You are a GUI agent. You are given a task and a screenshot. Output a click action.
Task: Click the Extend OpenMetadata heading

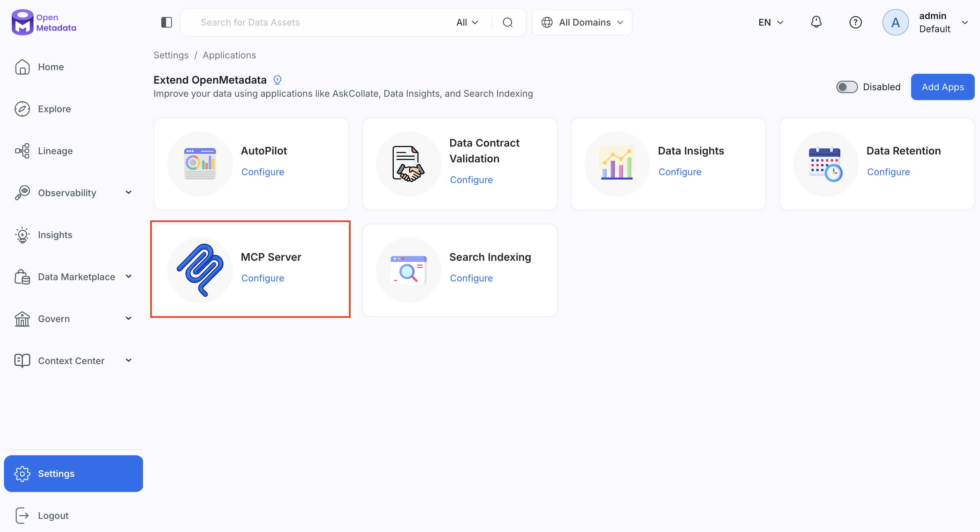pos(210,80)
